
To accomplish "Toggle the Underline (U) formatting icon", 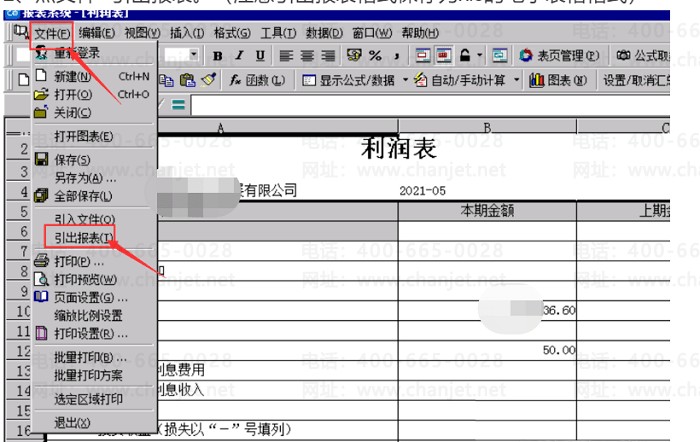I will pyautogui.click(x=260, y=56).
